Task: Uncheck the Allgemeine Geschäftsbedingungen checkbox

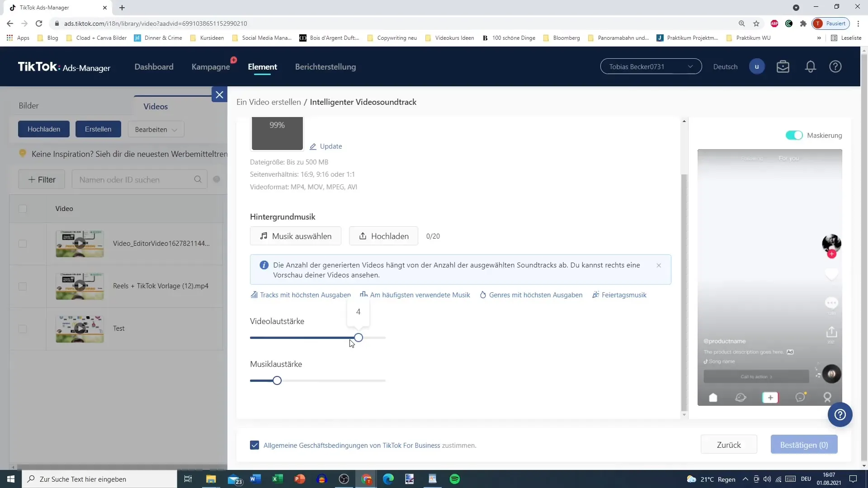Action: tap(255, 445)
